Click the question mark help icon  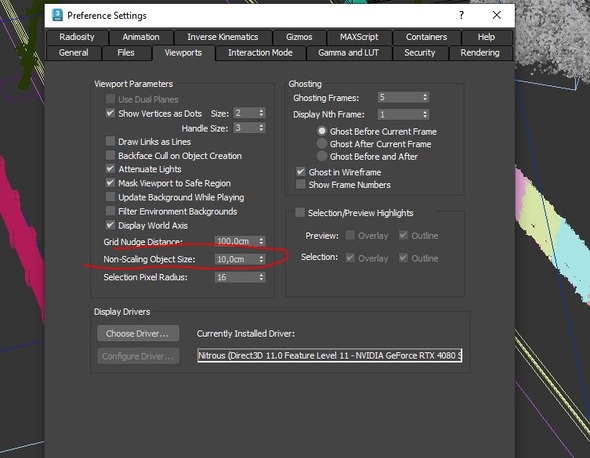tap(461, 15)
